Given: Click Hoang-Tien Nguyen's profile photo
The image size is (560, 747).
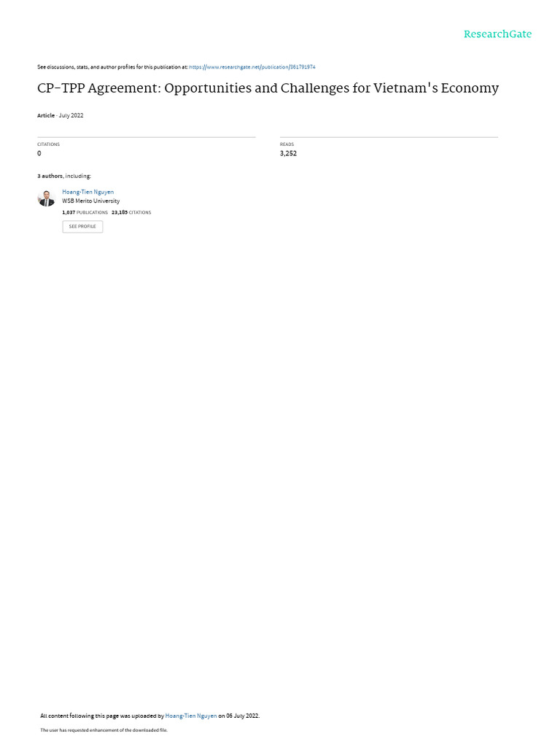Looking at the screenshot, I should pyautogui.click(x=46, y=198).
